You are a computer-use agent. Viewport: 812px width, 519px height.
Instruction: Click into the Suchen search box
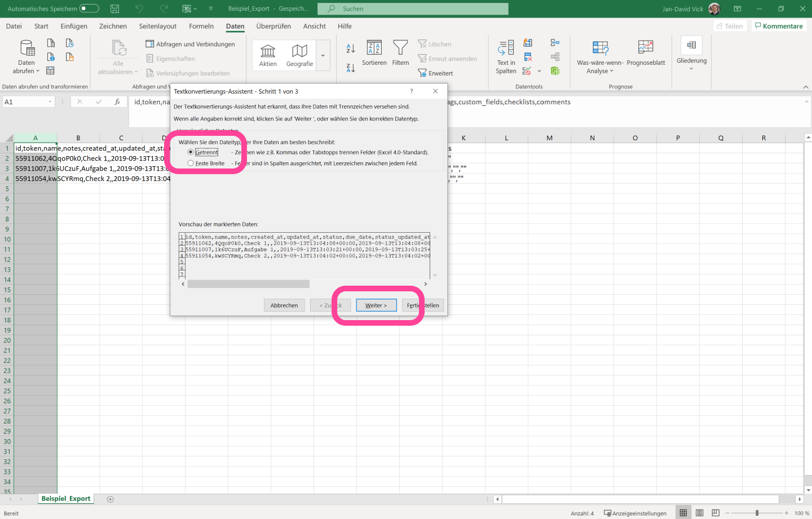point(413,8)
